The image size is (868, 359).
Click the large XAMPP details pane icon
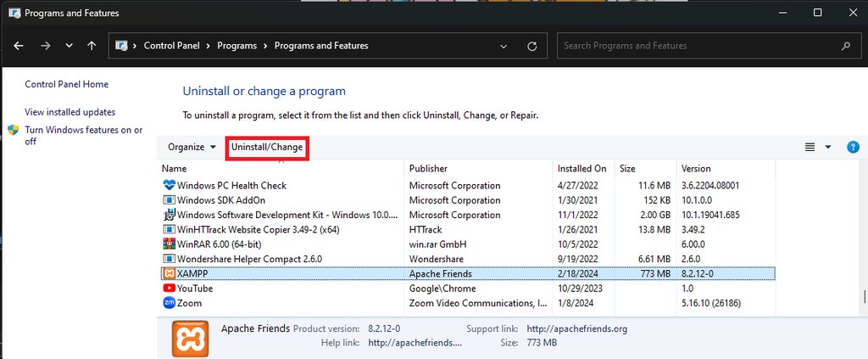tap(190, 339)
